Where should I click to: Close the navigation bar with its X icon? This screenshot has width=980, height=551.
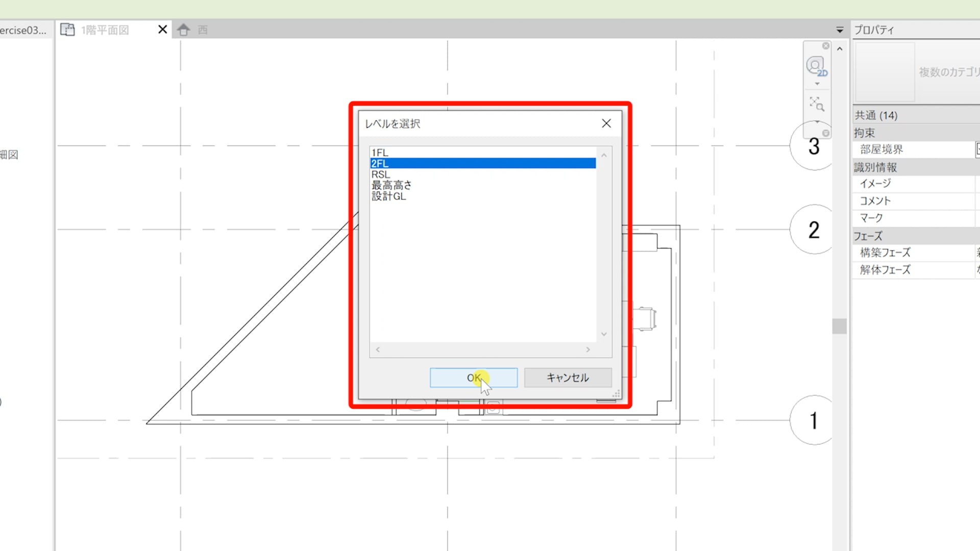point(826,46)
